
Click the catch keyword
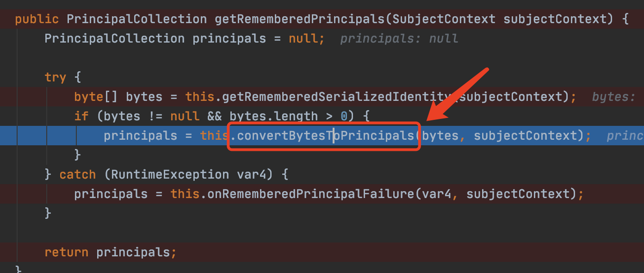77,174
